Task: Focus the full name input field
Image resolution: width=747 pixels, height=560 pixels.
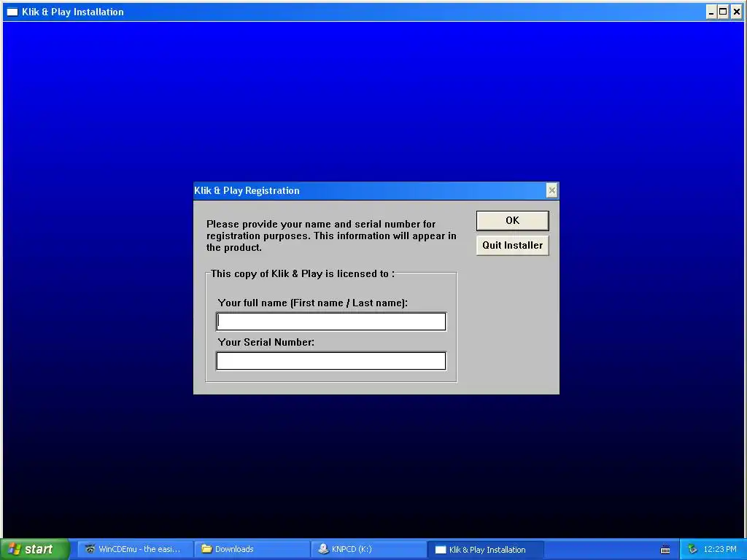Action: tap(331, 322)
